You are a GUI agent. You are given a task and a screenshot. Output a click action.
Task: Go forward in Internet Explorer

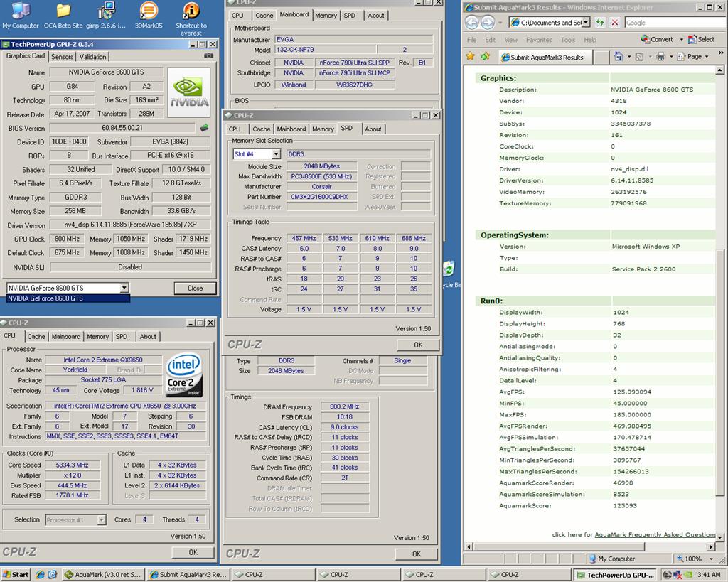pos(488,22)
